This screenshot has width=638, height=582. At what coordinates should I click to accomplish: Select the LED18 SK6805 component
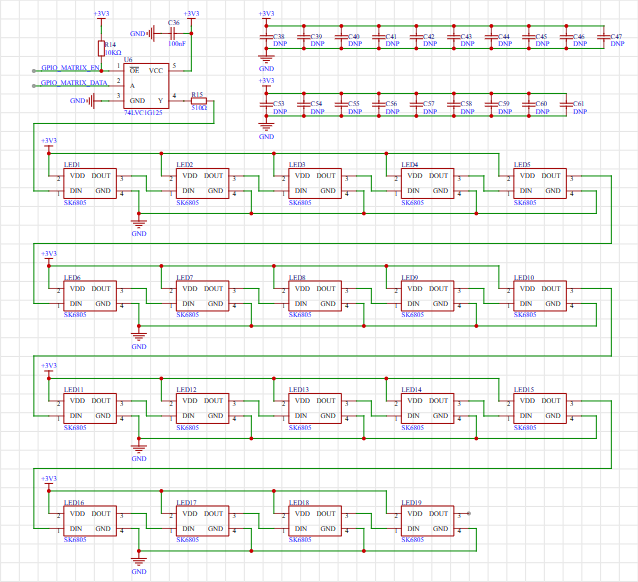315,521
